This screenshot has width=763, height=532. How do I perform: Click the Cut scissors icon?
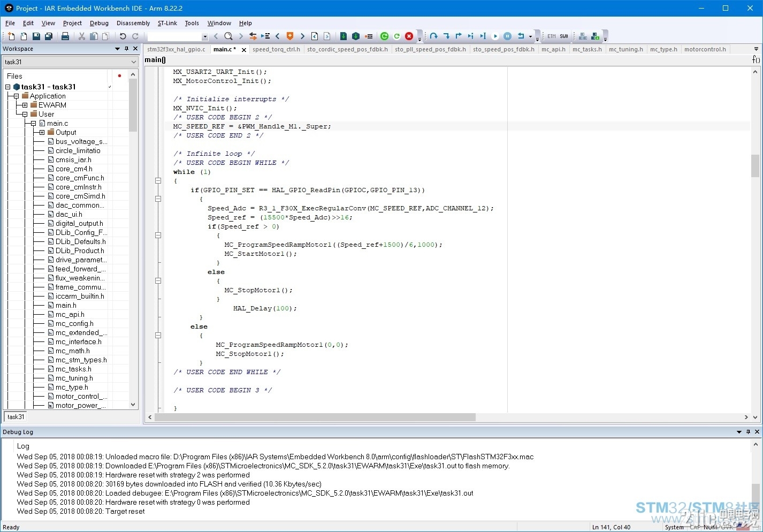pos(82,36)
